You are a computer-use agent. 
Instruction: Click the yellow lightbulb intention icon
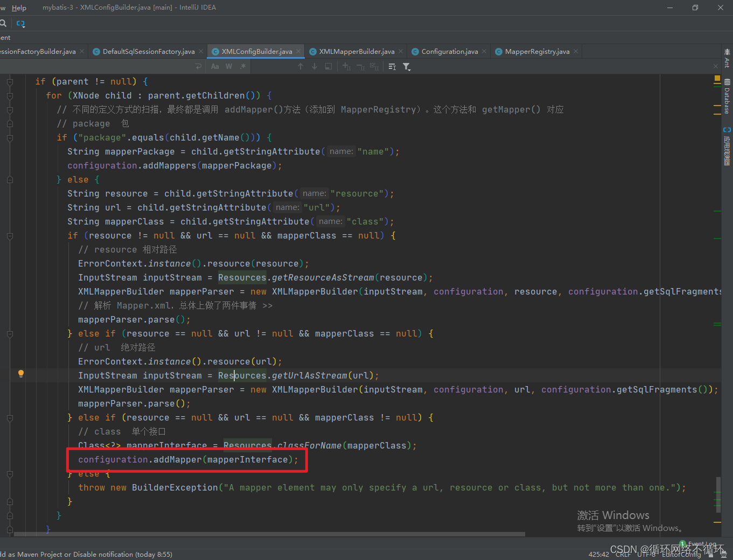[x=21, y=374]
